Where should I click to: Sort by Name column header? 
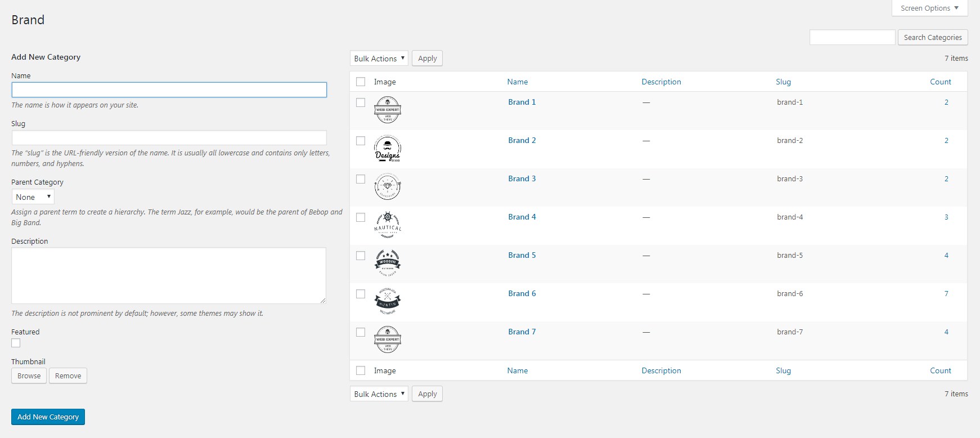[x=518, y=82]
